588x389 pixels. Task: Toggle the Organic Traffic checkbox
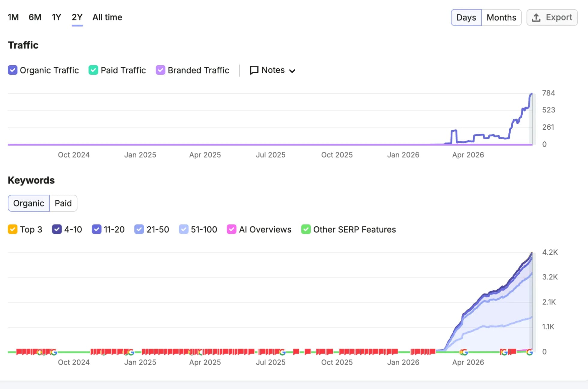pos(13,70)
